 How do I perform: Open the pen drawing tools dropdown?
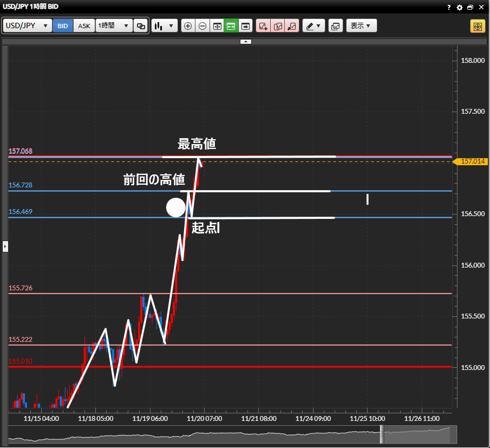313,26
